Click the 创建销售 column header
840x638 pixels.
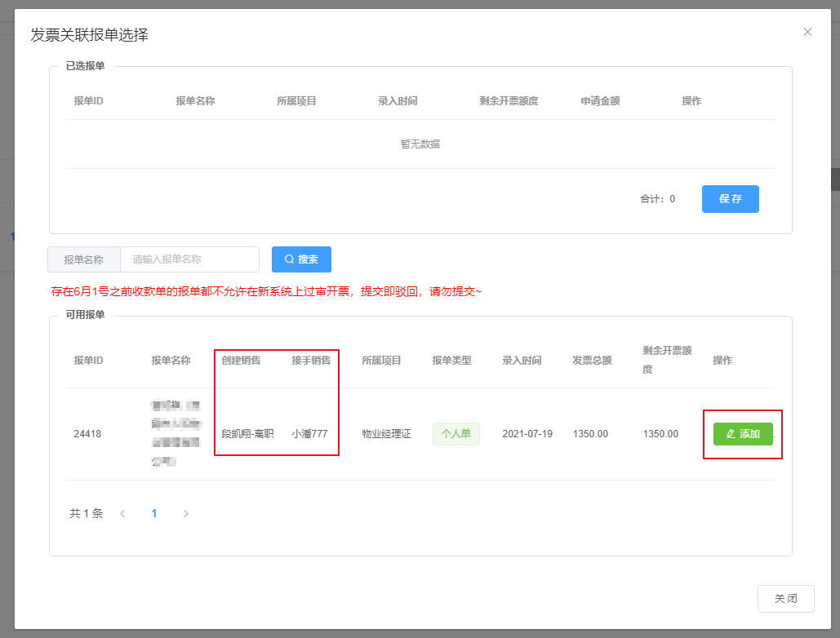pyautogui.click(x=241, y=361)
